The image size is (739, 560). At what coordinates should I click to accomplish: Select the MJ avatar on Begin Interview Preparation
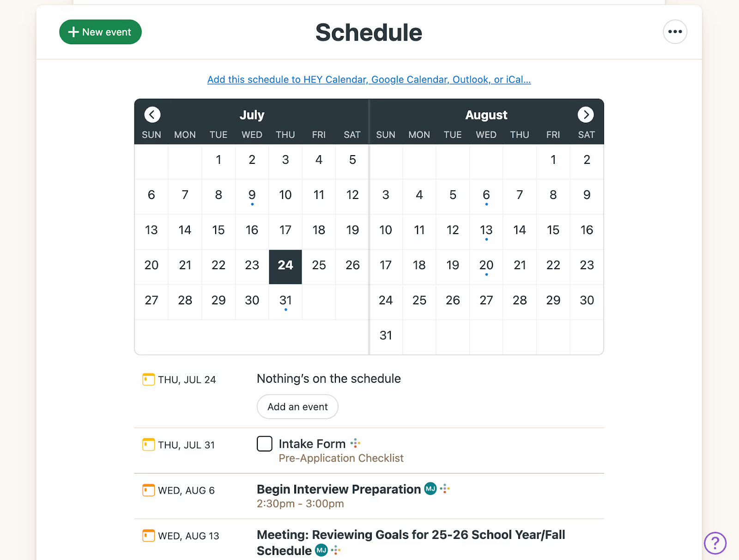pyautogui.click(x=430, y=488)
